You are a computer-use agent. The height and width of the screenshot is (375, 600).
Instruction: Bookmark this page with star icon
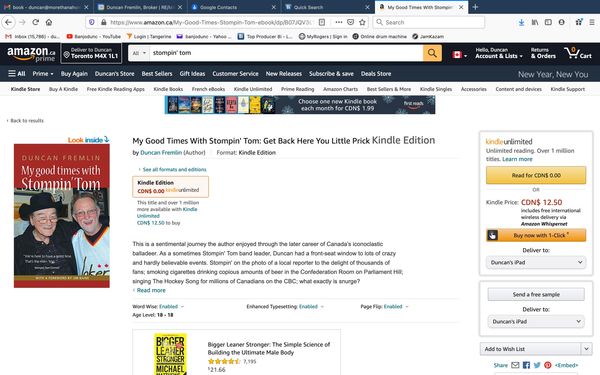coord(362,22)
